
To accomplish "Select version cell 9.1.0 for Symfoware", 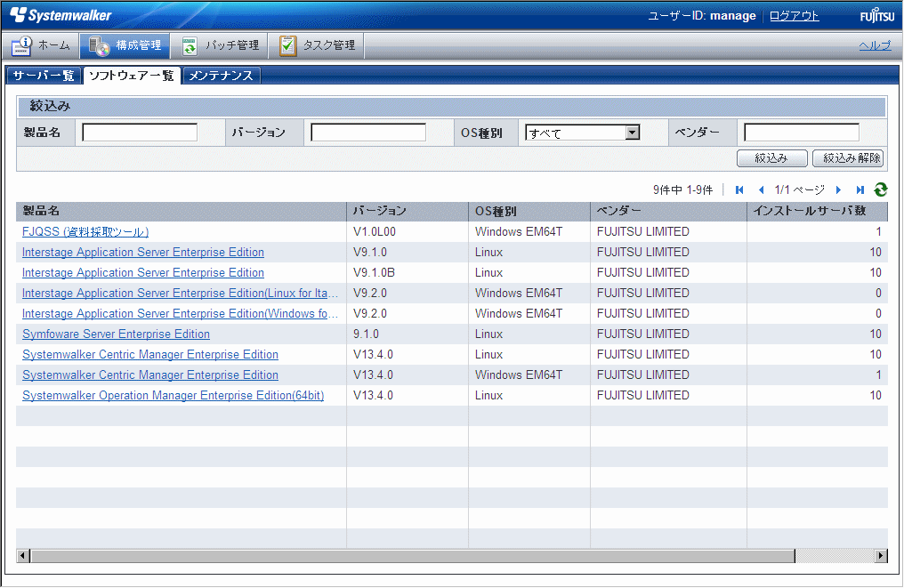I will pyautogui.click(x=366, y=334).
